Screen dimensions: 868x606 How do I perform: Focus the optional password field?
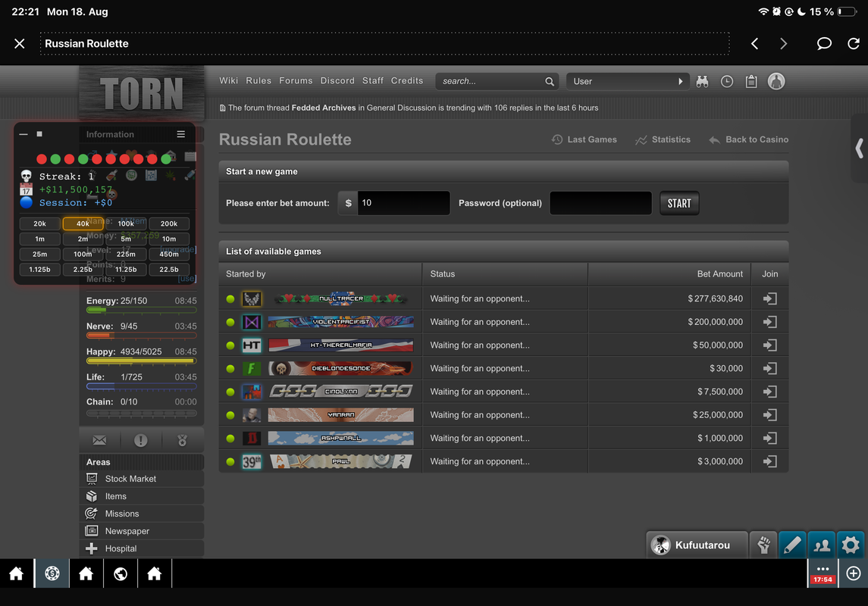coord(600,203)
